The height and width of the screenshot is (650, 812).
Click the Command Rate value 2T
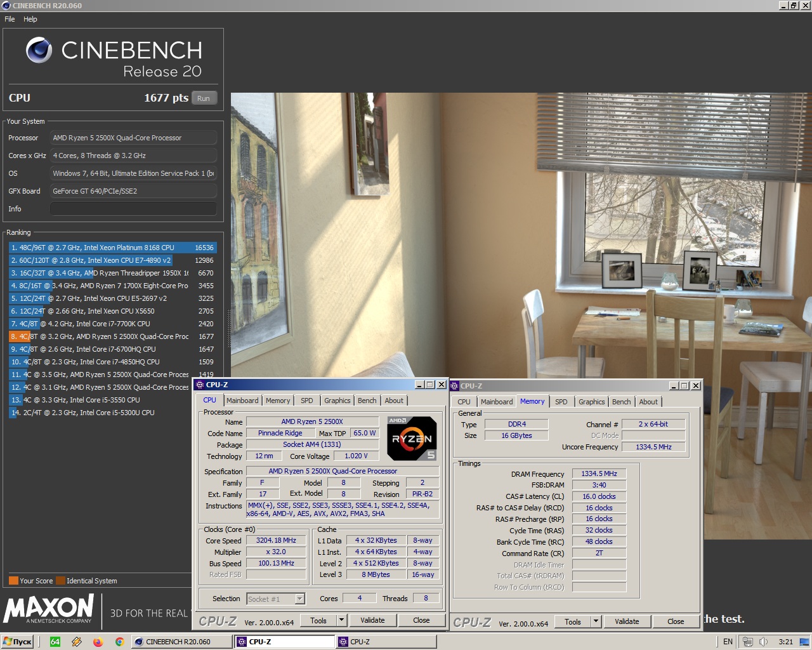[x=599, y=553]
